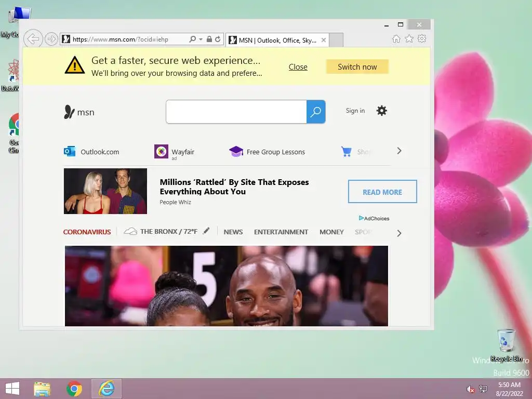Open Free Group Lessons shortcut
The width and height of the screenshot is (532, 399).
click(267, 152)
